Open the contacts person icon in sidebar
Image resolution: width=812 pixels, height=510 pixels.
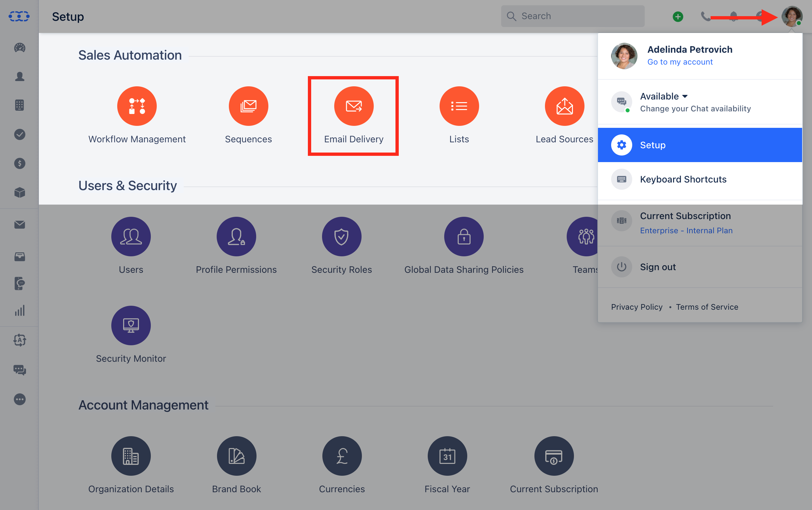click(19, 76)
